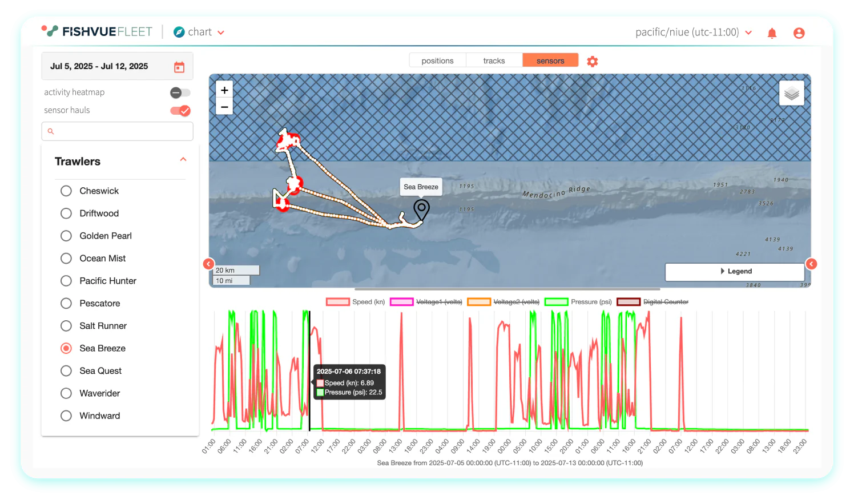Disable the sensor hauls toggle

[x=180, y=111]
